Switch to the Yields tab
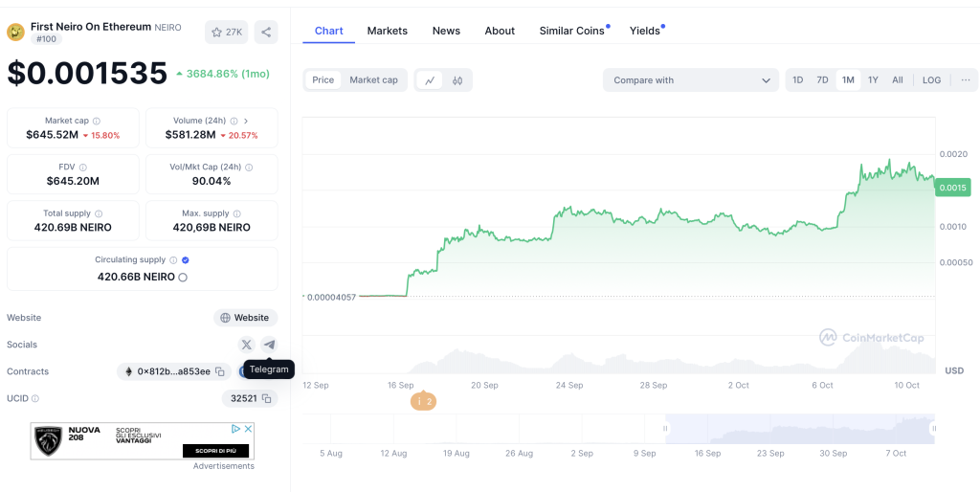This screenshot has height=492, width=980. coord(646,31)
